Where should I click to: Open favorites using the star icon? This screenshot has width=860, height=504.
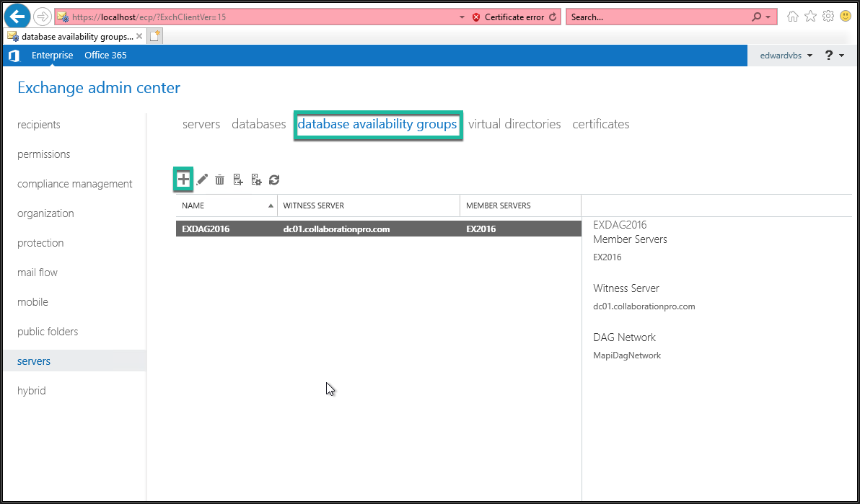point(810,17)
